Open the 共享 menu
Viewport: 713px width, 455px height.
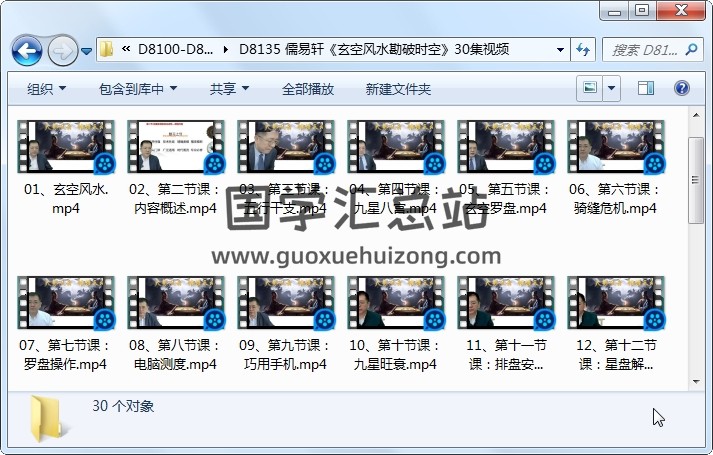tap(229, 89)
